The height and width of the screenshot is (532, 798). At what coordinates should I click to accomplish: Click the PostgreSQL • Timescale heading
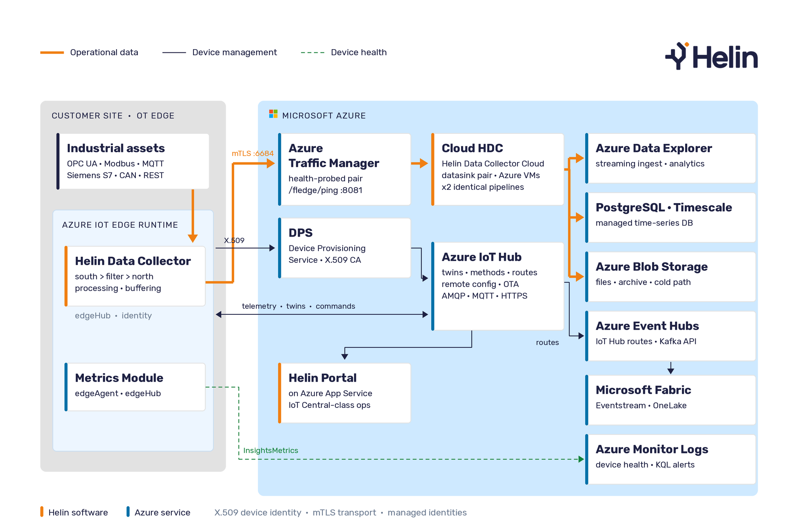(x=664, y=208)
